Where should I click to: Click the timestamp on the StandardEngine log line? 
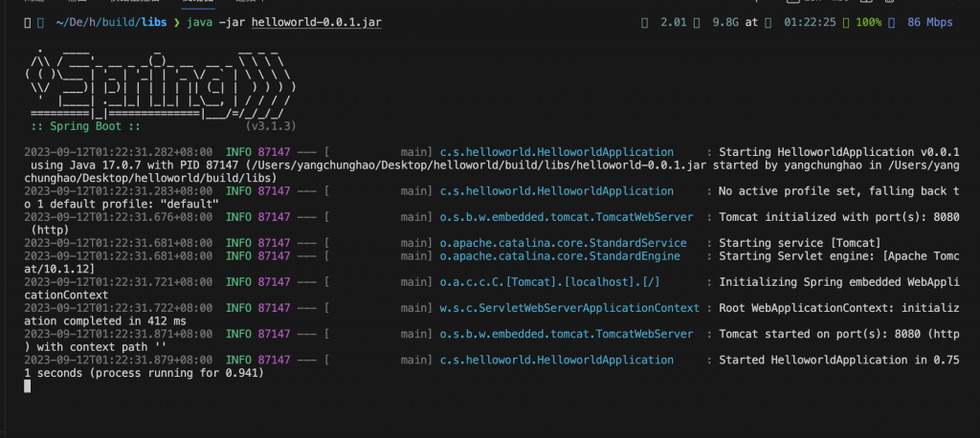click(x=118, y=255)
